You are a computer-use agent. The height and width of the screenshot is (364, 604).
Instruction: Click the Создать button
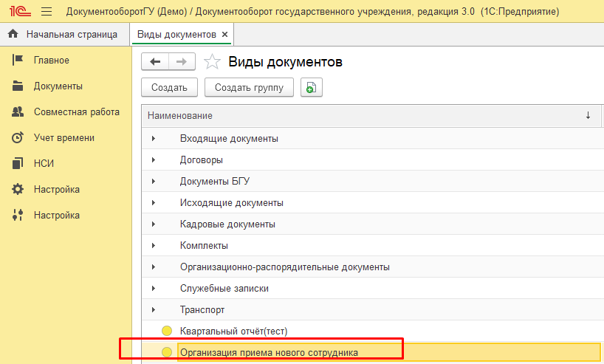[170, 87]
